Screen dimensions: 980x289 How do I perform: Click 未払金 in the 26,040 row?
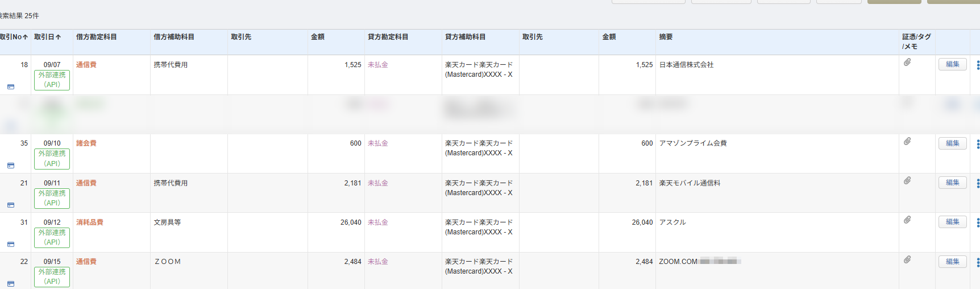(378, 222)
